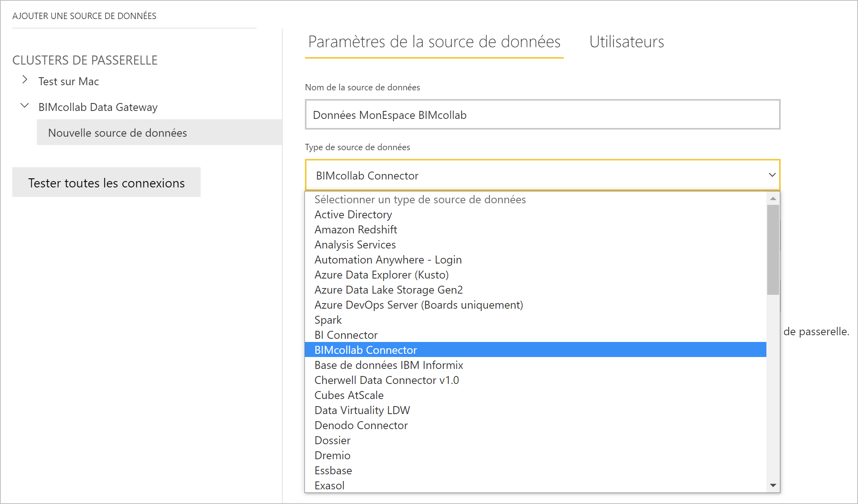This screenshot has width=858, height=504.
Task: Choose Azure Data Explorer (Kusto) option
Action: [535, 275]
